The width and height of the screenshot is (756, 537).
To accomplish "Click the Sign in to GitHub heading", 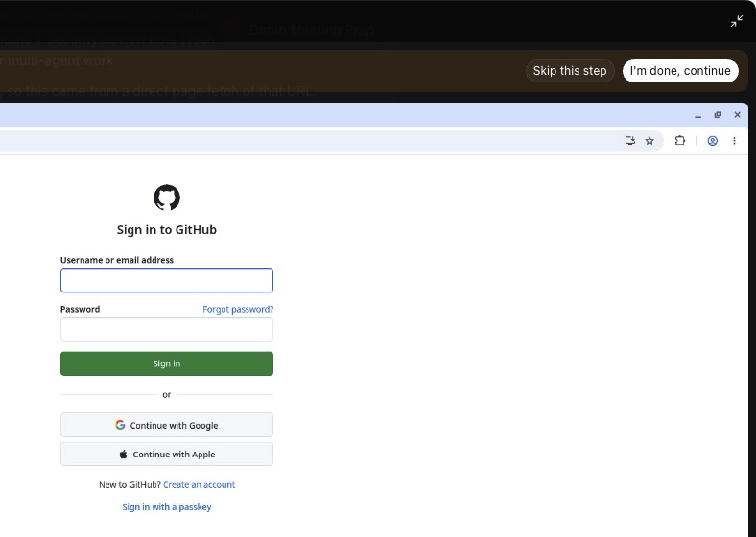I will click(167, 230).
